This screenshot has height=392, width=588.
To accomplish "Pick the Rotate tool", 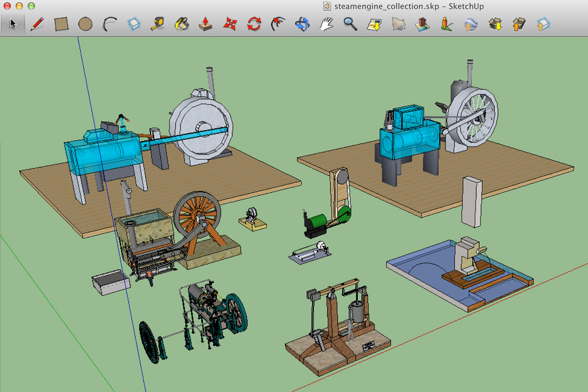I will 254,24.
